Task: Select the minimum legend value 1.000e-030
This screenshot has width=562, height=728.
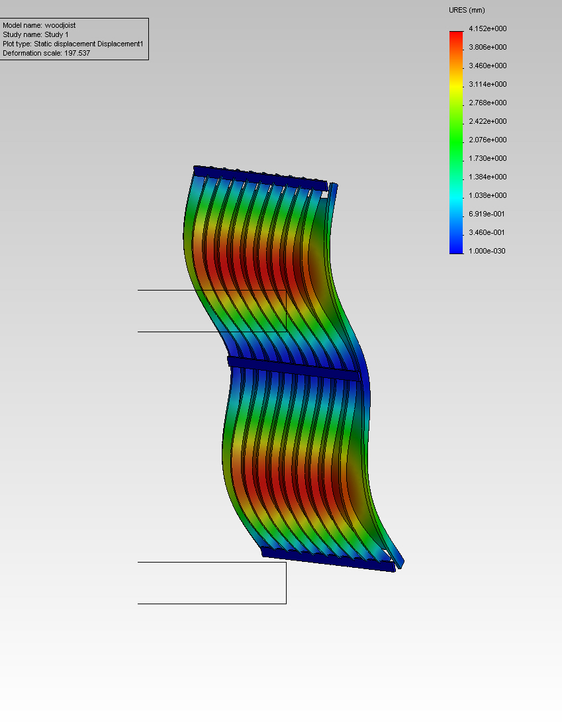Action: point(487,251)
